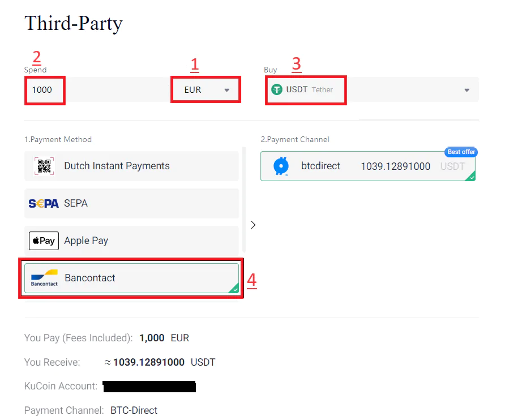Click the QR code icon for Dutch Instant Payments
The width and height of the screenshot is (505, 420).
(44, 166)
